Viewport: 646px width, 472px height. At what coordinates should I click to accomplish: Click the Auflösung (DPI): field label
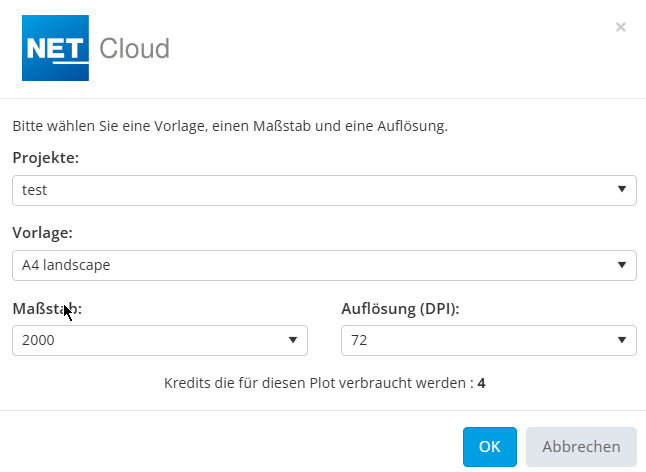pos(400,309)
